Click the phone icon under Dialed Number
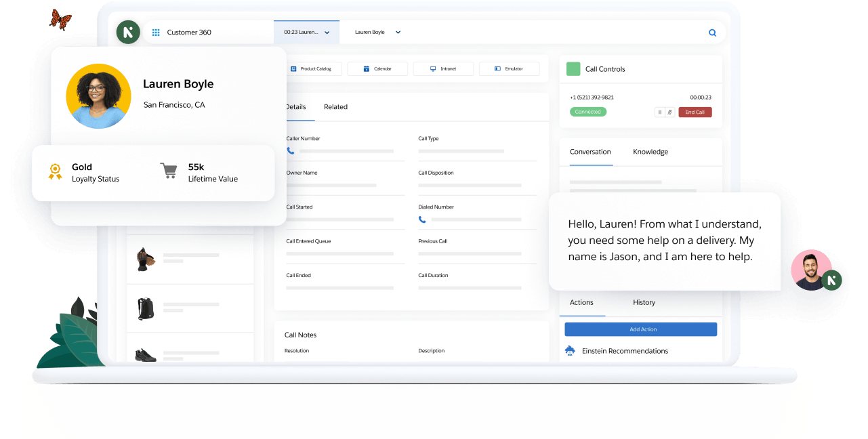 (x=422, y=219)
